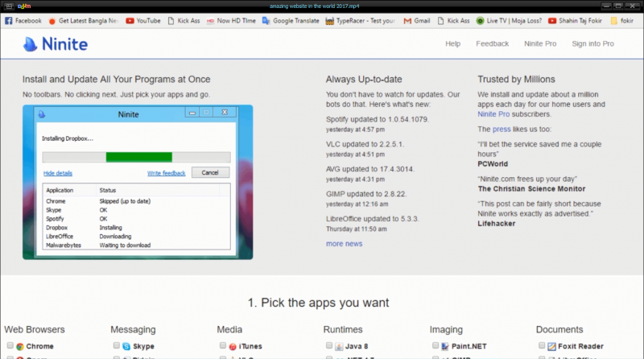Viewport: 644px width, 359px height.
Task: Click Sign into Pro
Action: click(x=592, y=43)
